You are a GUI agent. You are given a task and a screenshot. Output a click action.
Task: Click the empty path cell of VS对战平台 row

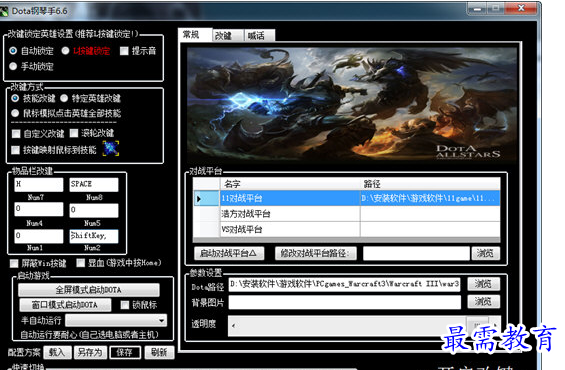(x=430, y=229)
